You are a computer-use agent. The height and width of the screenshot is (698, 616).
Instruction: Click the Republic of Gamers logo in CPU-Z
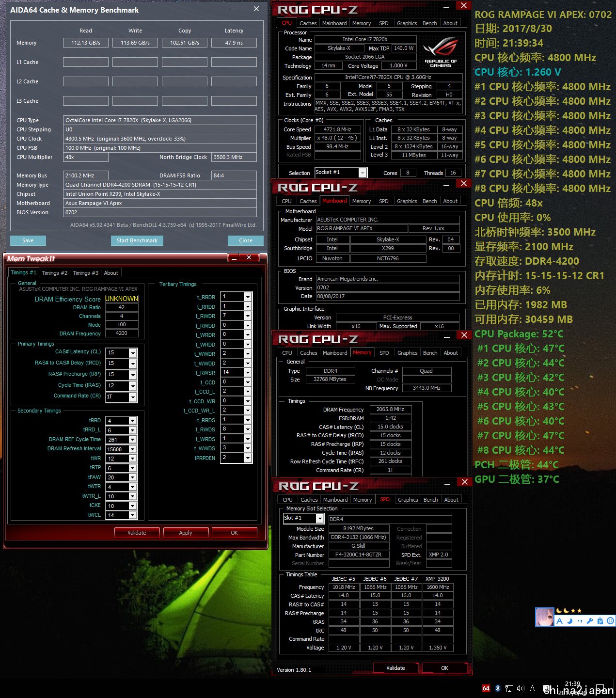pos(441,52)
